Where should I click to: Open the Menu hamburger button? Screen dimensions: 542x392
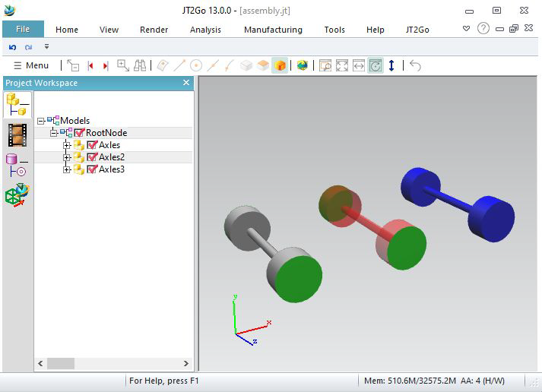pos(31,66)
